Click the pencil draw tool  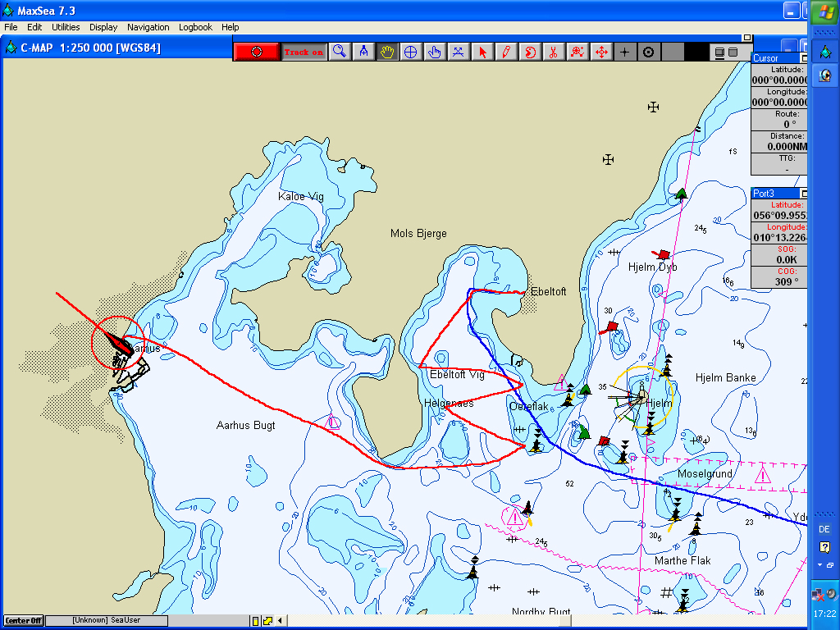[506, 52]
